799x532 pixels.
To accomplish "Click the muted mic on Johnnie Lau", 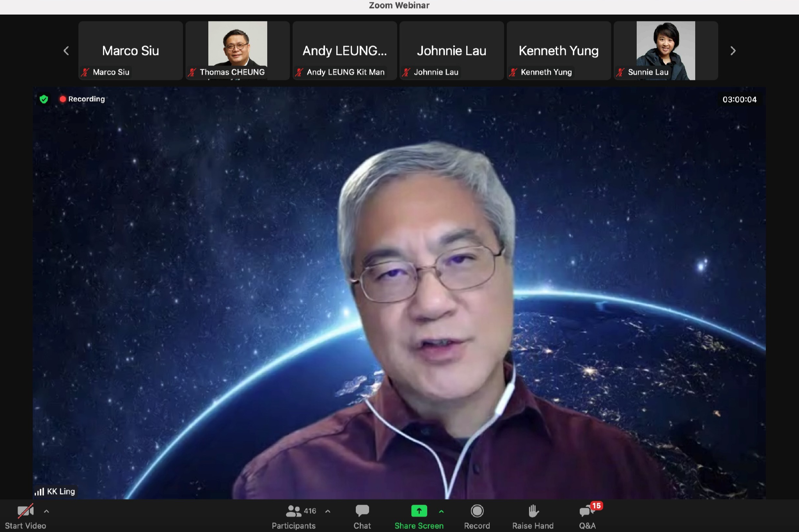I will click(406, 72).
